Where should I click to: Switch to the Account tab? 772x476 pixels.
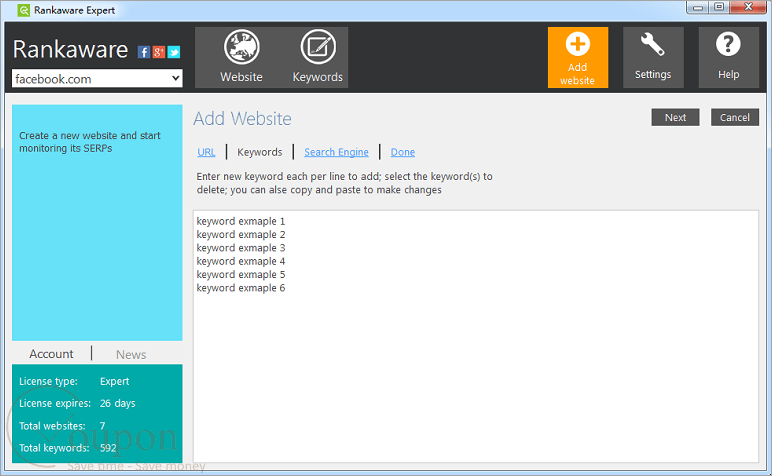[x=51, y=354]
